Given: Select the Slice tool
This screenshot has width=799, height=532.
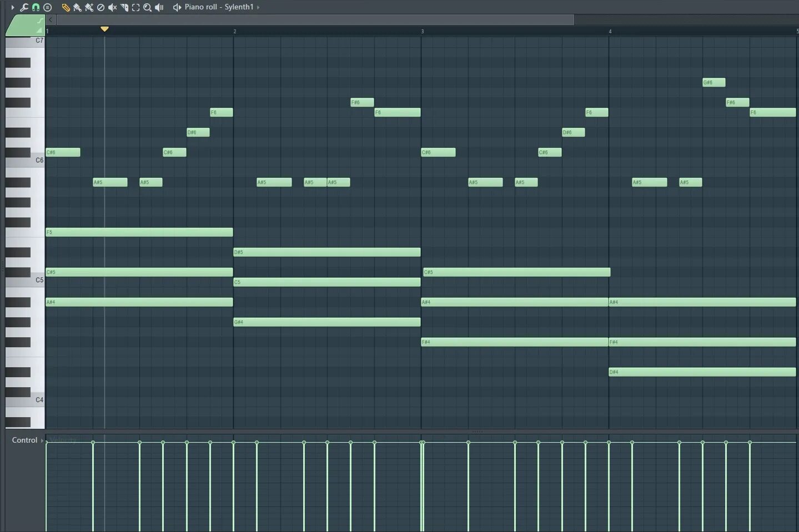Looking at the screenshot, I should click(x=124, y=7).
